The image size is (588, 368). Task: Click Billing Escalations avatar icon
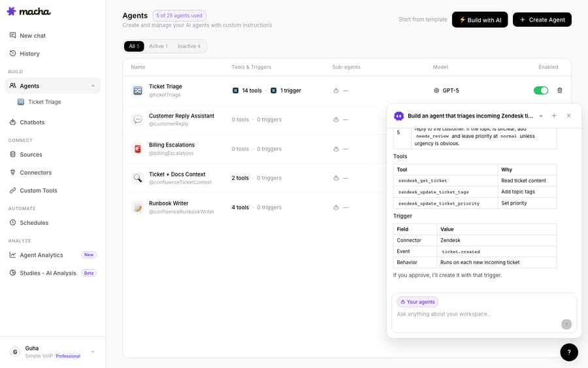pyautogui.click(x=138, y=149)
